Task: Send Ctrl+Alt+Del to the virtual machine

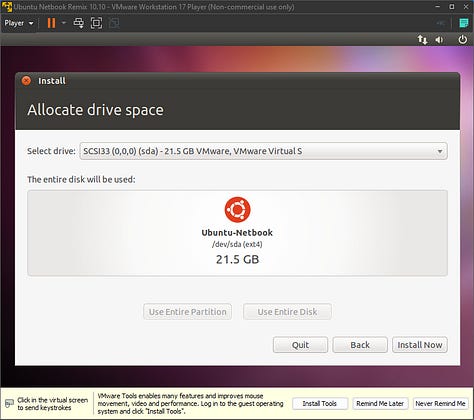Action: [x=79, y=23]
